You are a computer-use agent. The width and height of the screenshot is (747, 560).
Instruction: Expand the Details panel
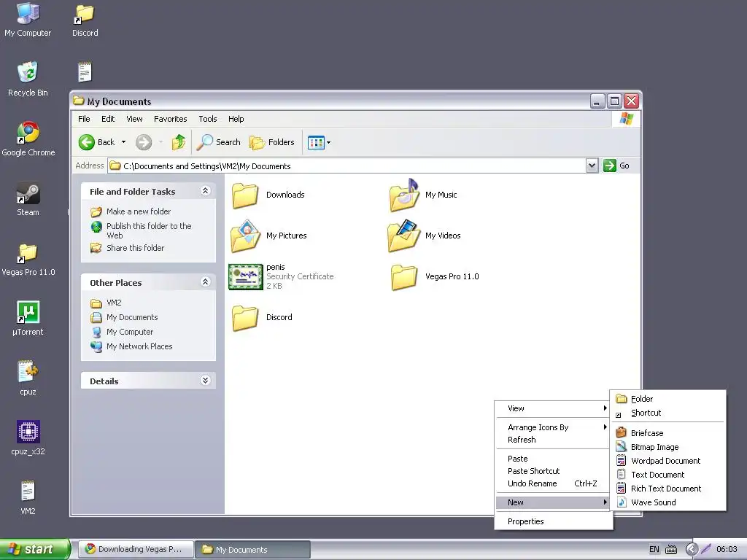click(205, 380)
